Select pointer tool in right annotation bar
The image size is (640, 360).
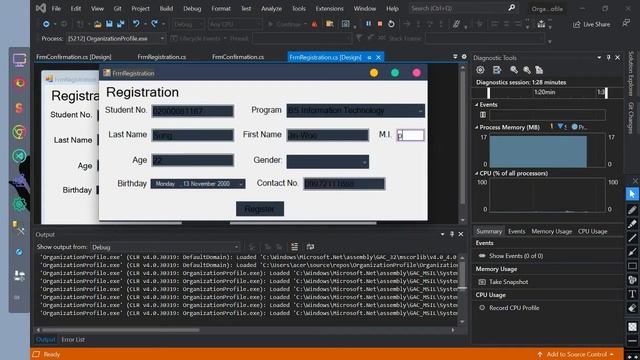pyautogui.click(x=632, y=194)
